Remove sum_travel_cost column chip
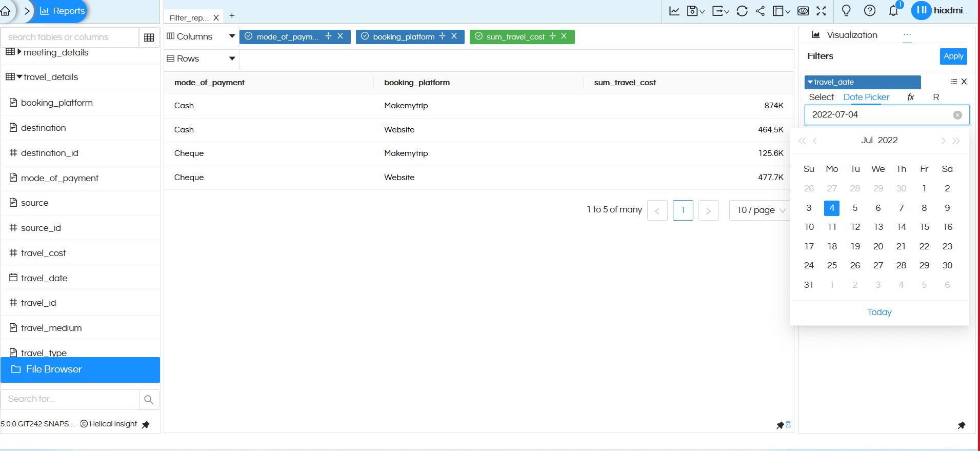This screenshot has height=451, width=980. [564, 36]
